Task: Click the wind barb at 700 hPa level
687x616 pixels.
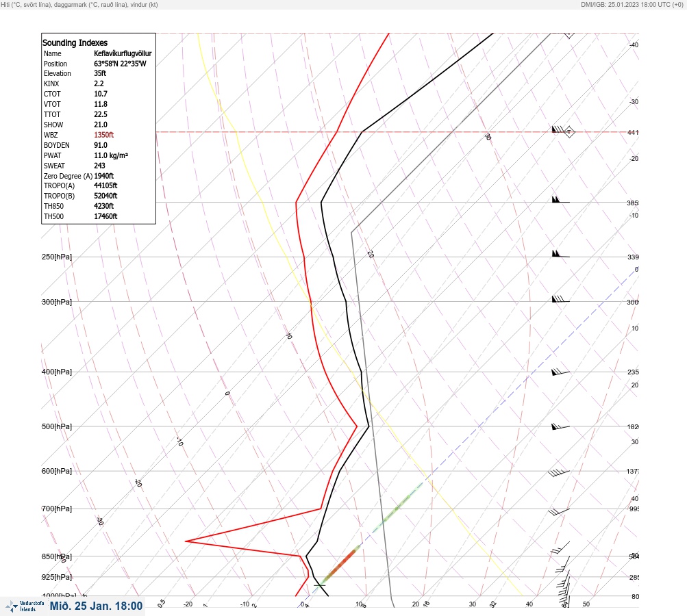Action: tap(559, 511)
